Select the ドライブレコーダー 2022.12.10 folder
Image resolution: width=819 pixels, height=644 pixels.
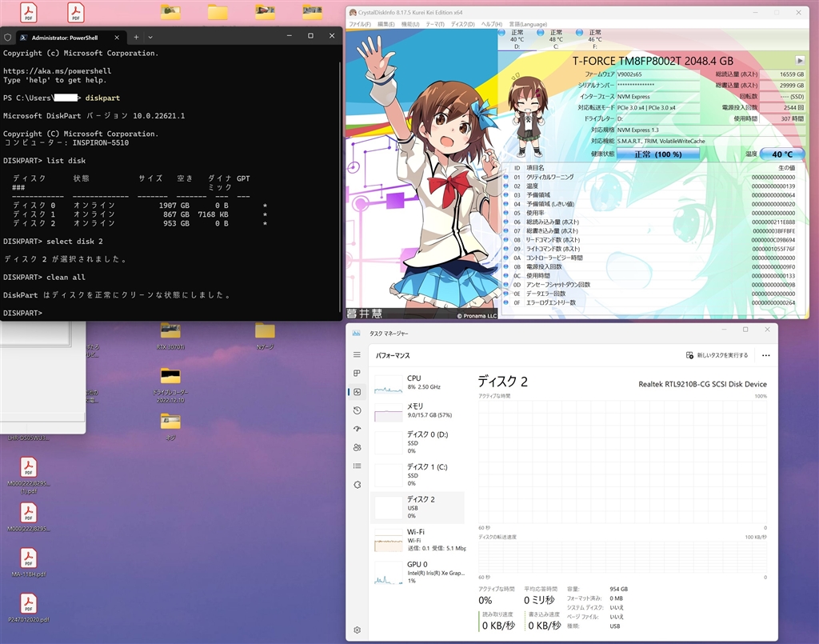(170, 386)
